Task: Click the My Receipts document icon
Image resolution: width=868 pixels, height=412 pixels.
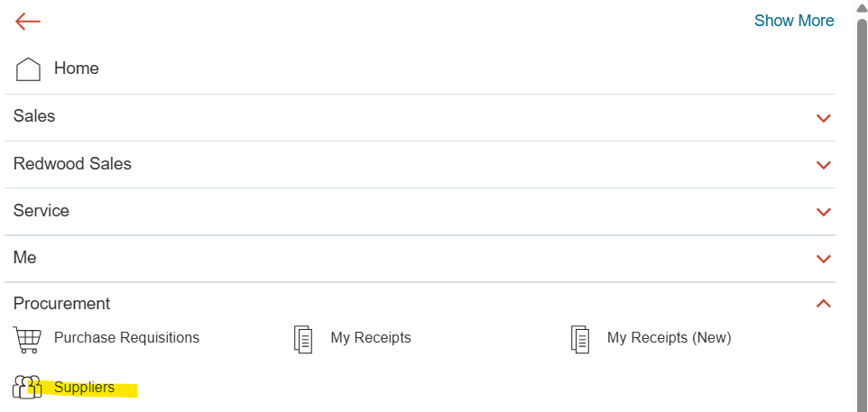Action: pos(303,340)
